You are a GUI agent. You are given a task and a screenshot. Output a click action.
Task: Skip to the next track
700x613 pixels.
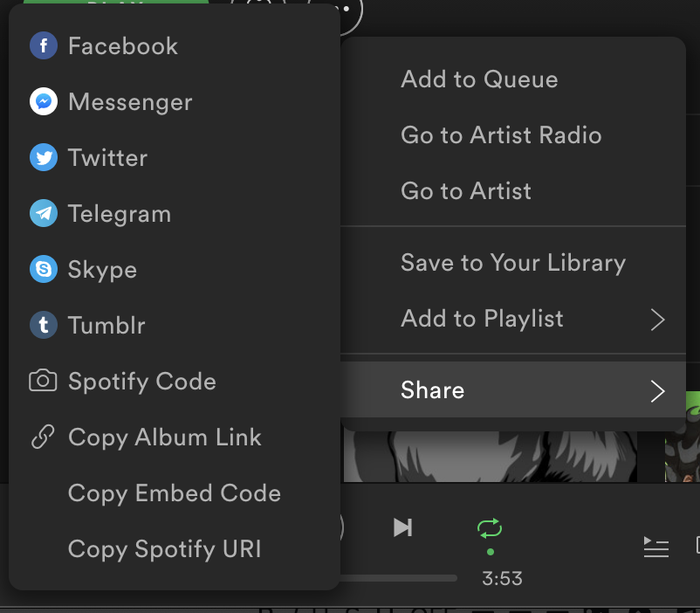402,527
